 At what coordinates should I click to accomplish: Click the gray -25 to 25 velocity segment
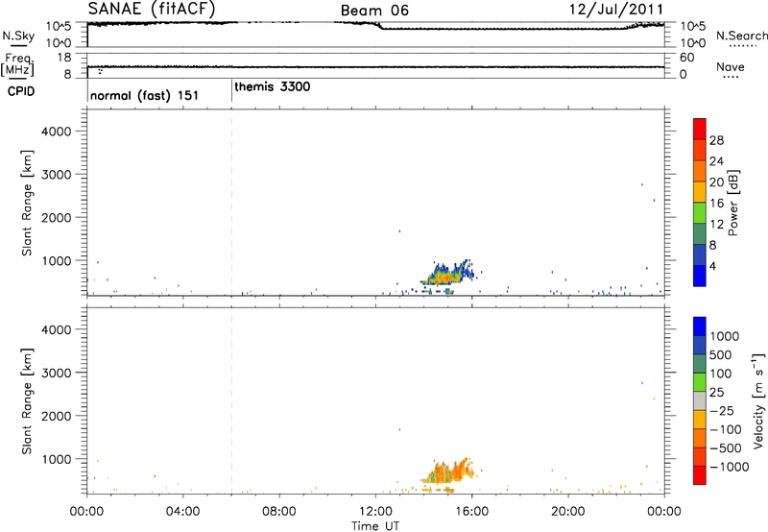700,400
